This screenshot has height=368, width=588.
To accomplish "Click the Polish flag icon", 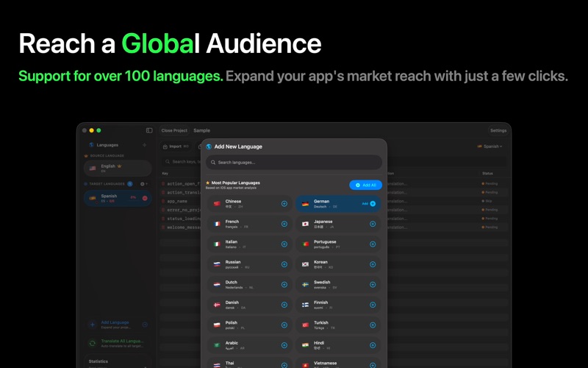I will point(217,325).
